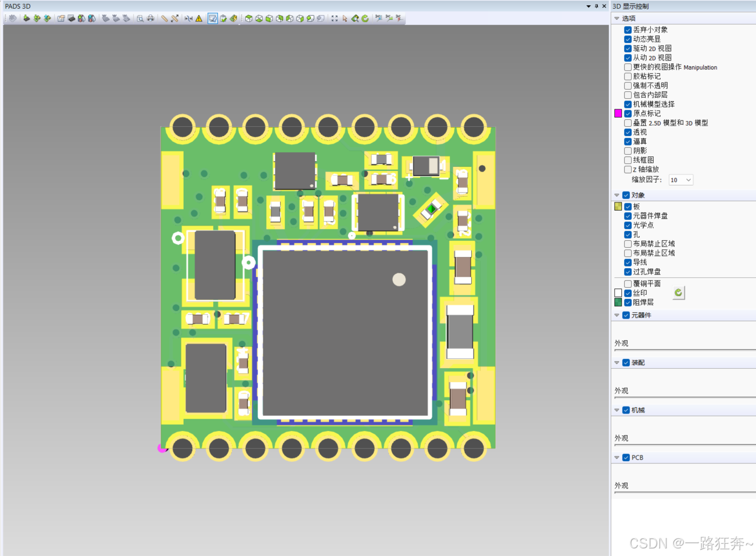The height and width of the screenshot is (556, 756).
Task: Enable 强制不透明 checkbox
Action: pyautogui.click(x=628, y=85)
